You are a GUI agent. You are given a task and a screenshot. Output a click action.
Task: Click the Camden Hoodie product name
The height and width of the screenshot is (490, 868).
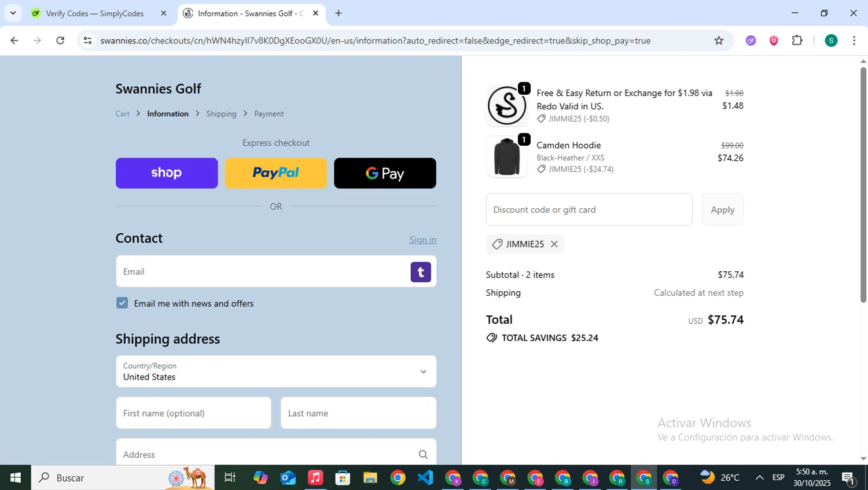click(x=569, y=145)
